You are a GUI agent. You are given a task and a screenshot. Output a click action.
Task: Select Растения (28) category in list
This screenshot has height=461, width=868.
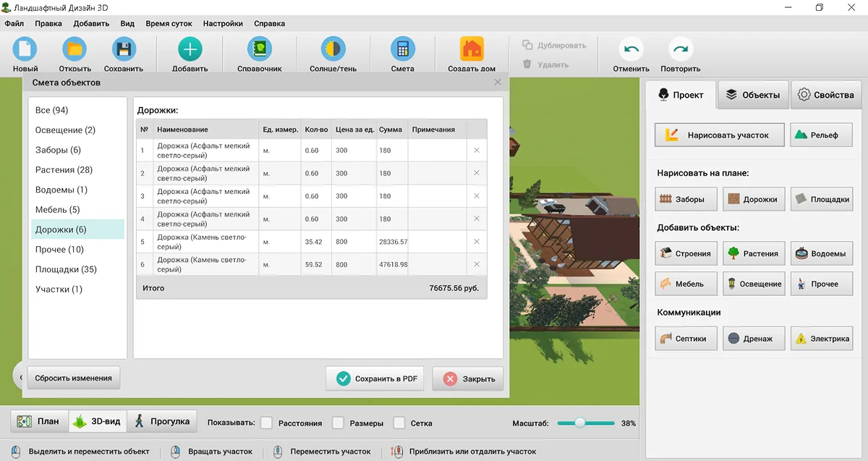coord(64,170)
